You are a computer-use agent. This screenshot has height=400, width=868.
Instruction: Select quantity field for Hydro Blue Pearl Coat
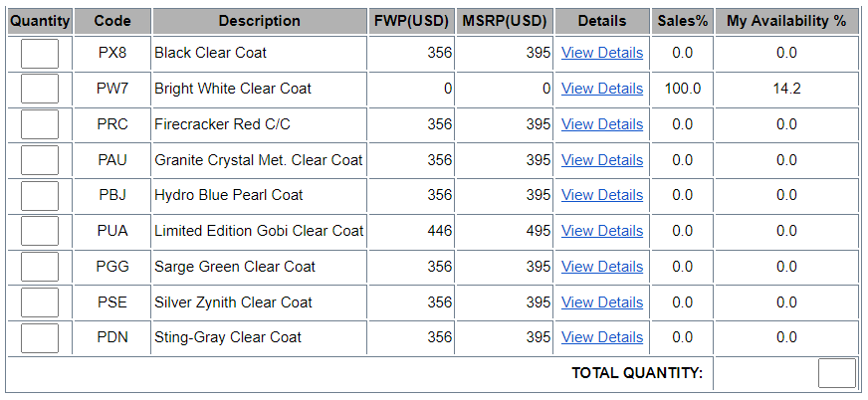[x=40, y=196]
